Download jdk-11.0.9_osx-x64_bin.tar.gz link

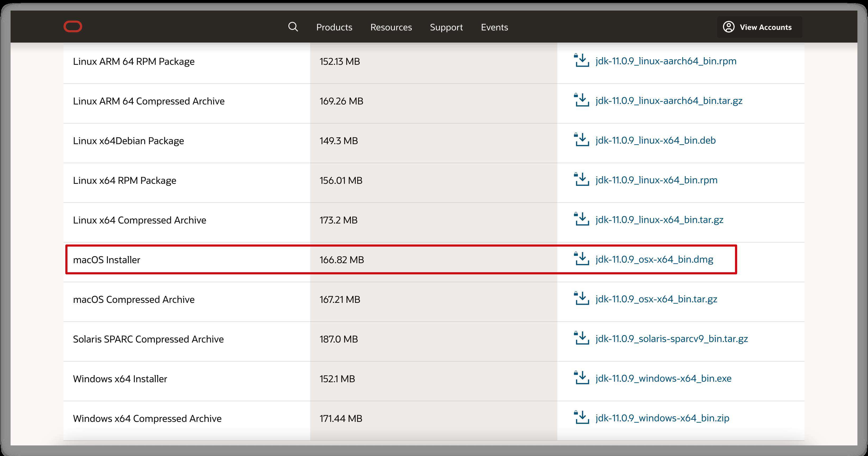click(656, 299)
